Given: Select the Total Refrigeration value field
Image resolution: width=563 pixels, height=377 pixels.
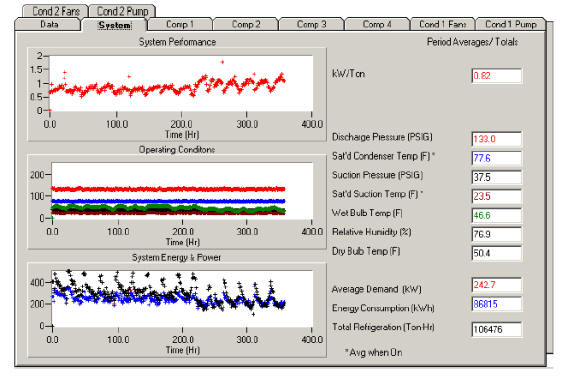Looking at the screenshot, I should 497,329.
